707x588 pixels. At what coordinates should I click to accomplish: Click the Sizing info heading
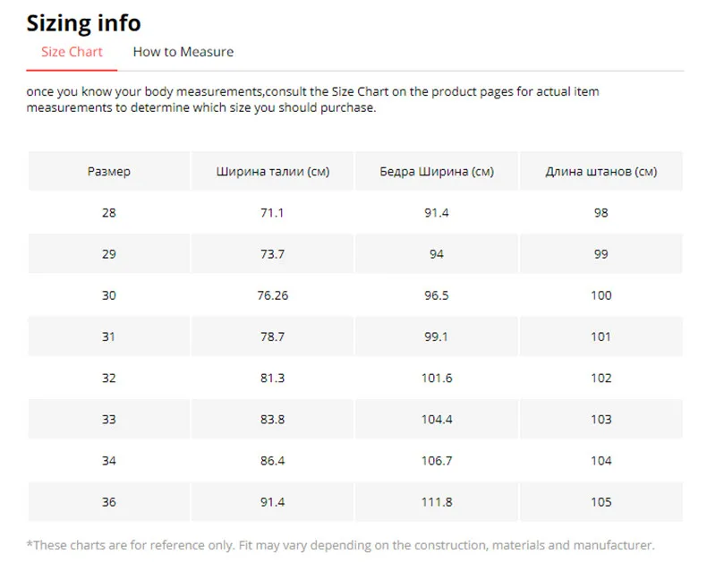tap(83, 22)
